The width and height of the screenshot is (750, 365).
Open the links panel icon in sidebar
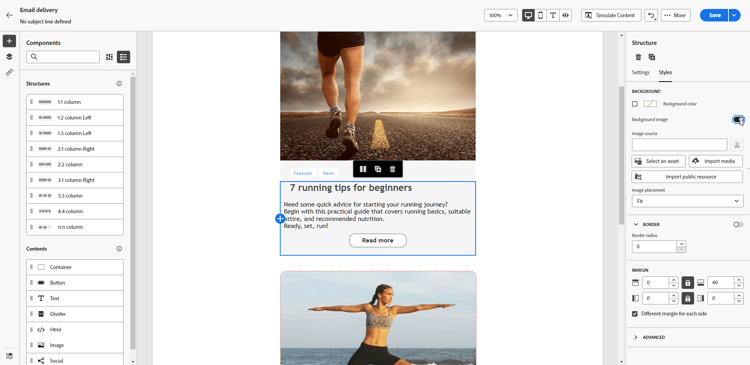coord(9,72)
